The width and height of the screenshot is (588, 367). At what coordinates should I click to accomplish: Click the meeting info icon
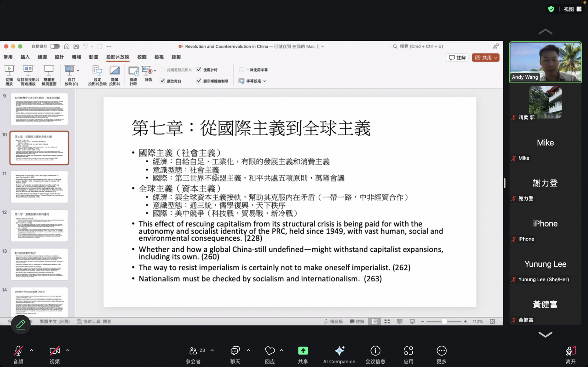tap(375, 351)
